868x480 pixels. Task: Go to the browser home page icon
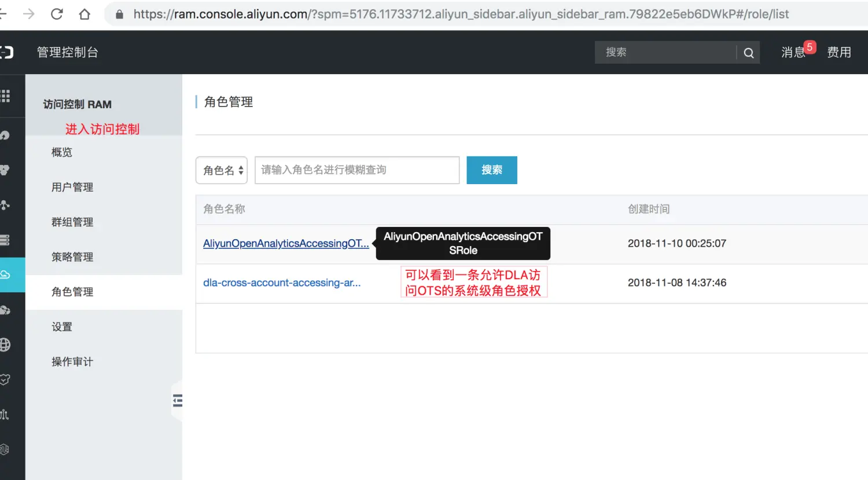click(84, 14)
